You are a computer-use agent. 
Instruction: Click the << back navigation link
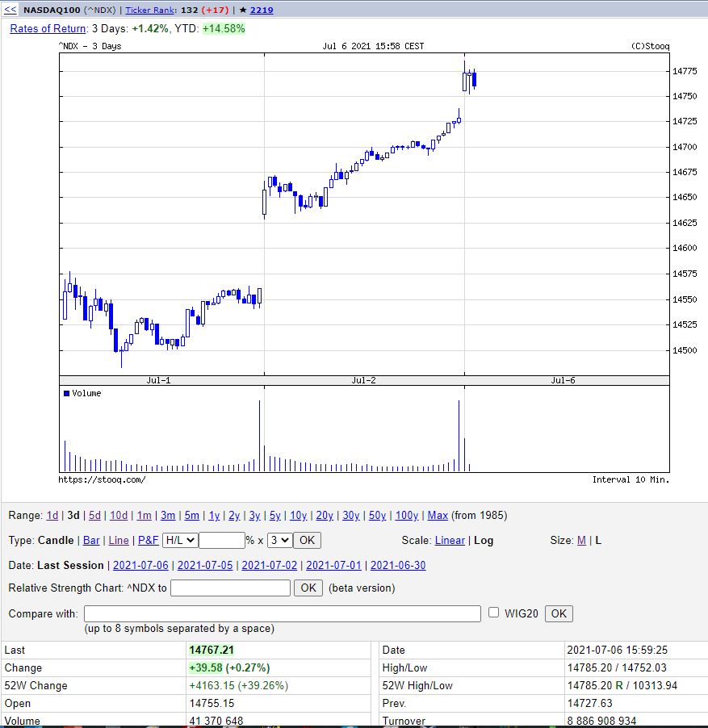(10, 10)
